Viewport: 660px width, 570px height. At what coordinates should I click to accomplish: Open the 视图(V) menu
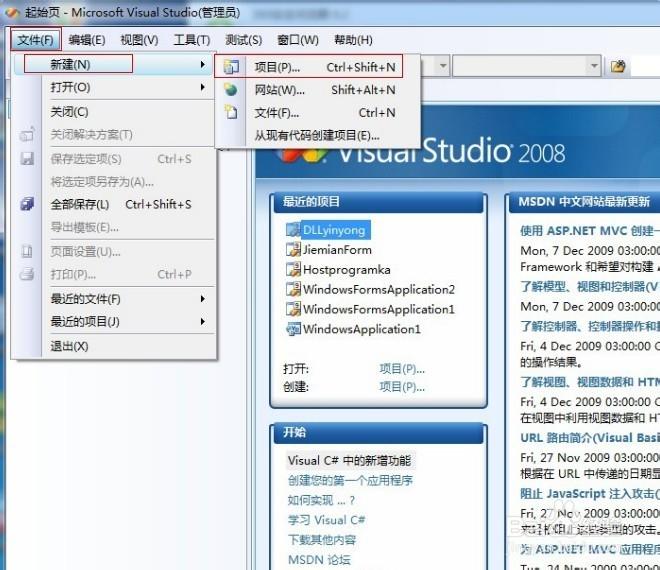point(139,40)
